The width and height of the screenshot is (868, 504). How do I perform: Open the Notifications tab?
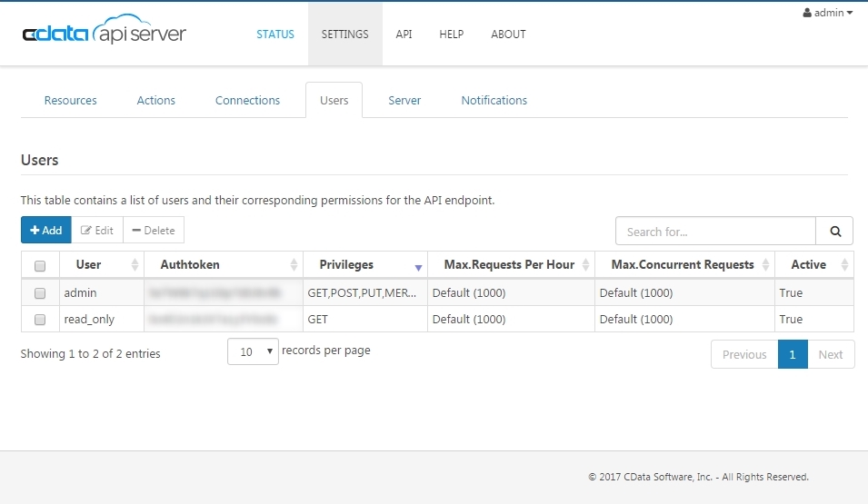pyautogui.click(x=494, y=101)
